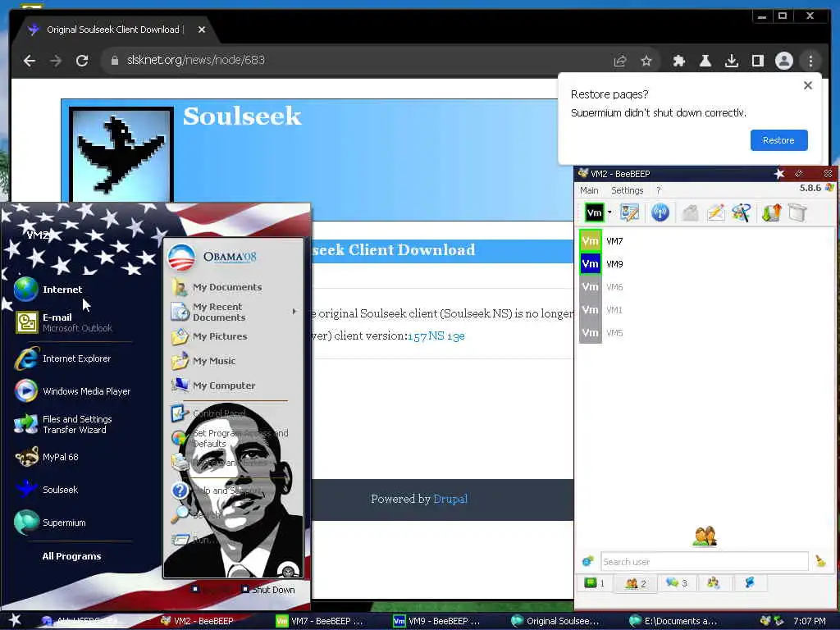Click the browser back arrow
840x630 pixels.
30,61
